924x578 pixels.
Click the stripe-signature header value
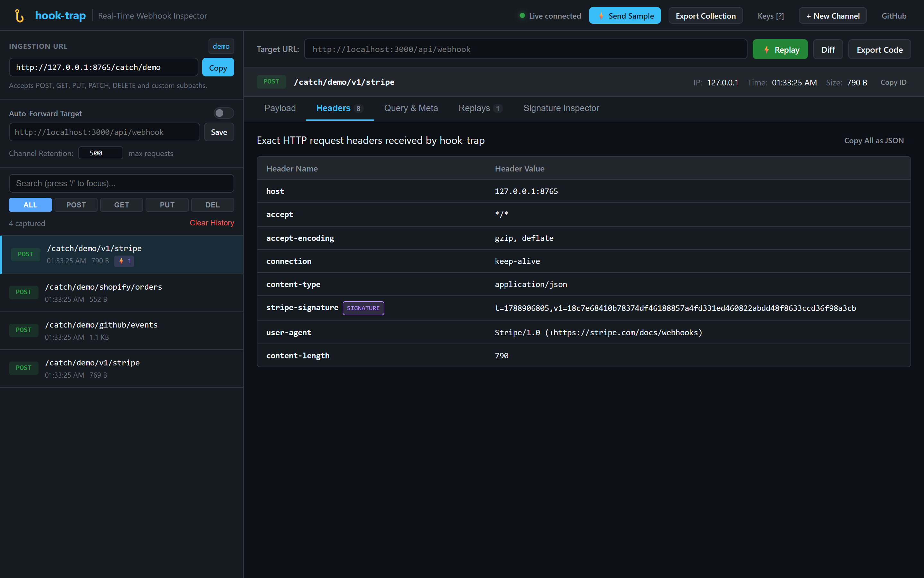coord(675,308)
